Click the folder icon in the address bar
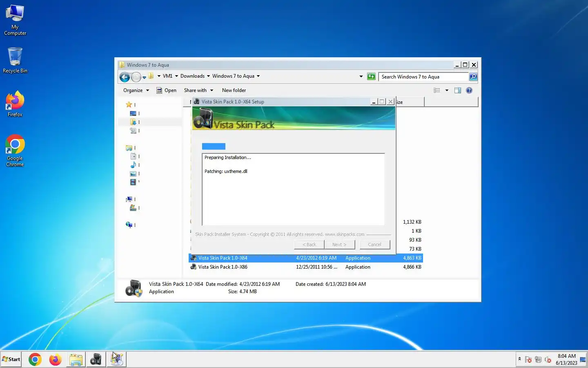The image size is (588, 368). [151, 76]
